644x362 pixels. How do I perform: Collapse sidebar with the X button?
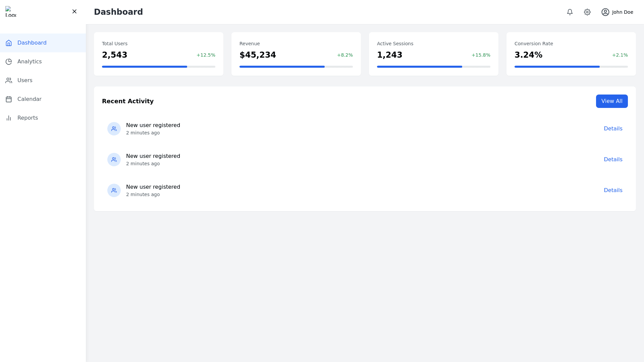click(74, 12)
